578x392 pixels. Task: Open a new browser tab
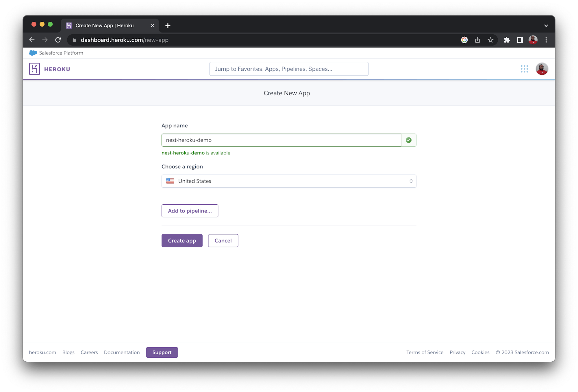point(168,25)
